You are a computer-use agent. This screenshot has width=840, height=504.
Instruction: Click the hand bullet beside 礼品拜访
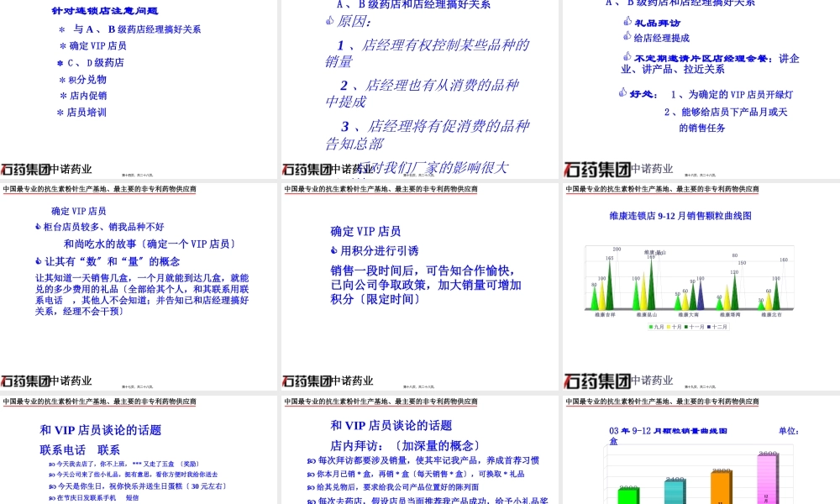pyautogui.click(x=627, y=23)
